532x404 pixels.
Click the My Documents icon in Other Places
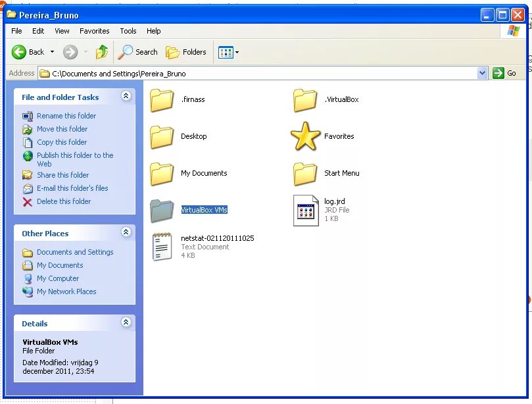tap(28, 265)
